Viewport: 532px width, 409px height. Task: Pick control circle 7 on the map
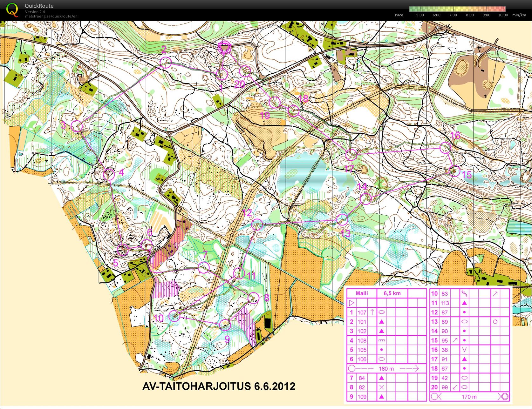click(x=203, y=267)
